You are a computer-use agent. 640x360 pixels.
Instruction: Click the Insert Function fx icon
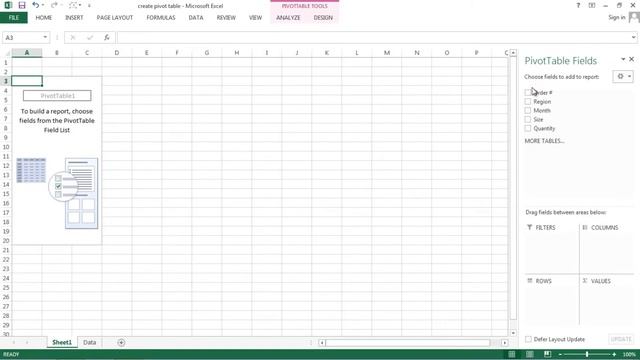107,38
